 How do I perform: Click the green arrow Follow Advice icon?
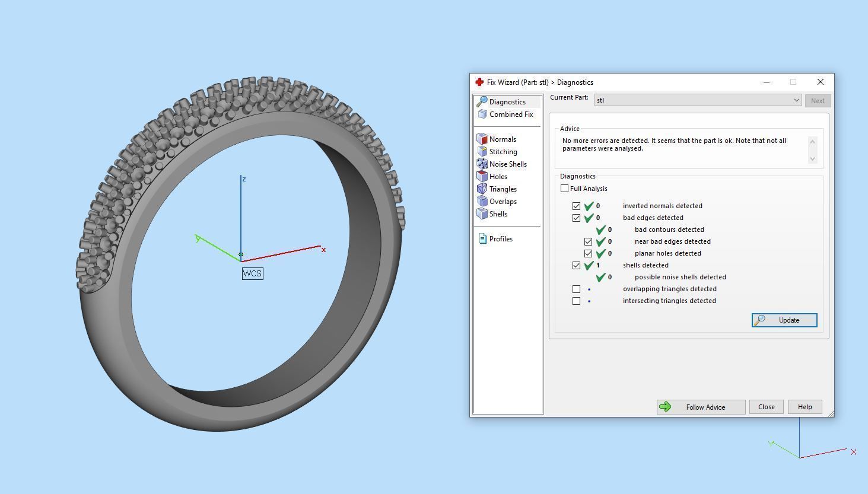tap(665, 407)
